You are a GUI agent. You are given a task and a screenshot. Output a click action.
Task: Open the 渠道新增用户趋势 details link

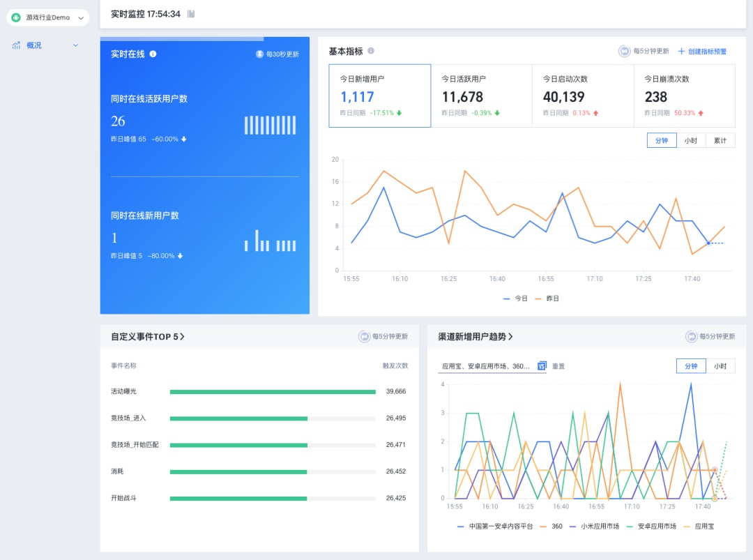click(475, 337)
